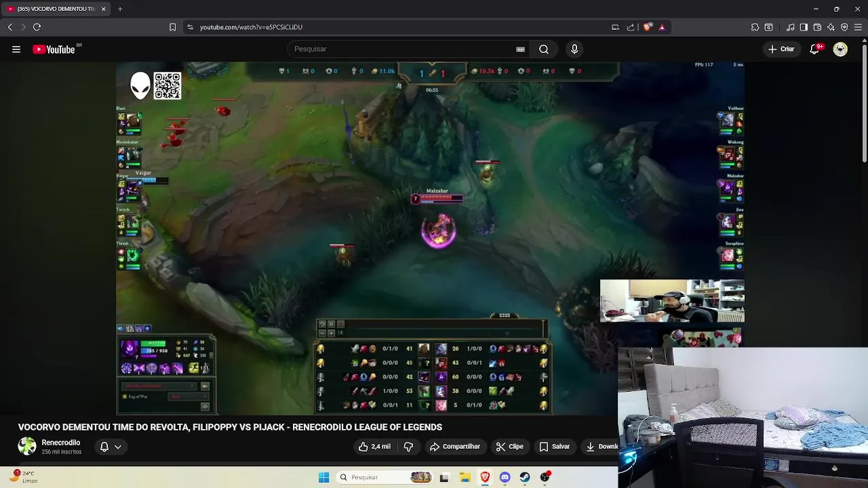This screenshot has width=868, height=488.
Task: Open the Brave Rewards triangle icon
Action: tap(662, 27)
